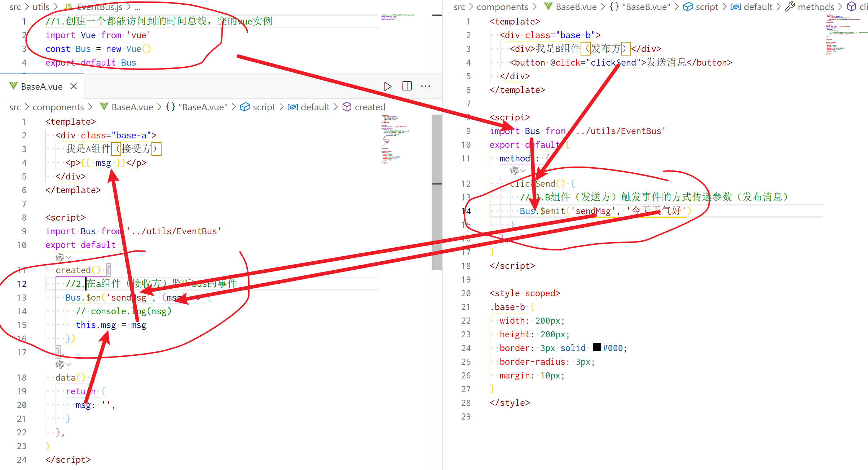
Task: Click the Vue icon on BaseA.vue tab
Action: (13, 86)
